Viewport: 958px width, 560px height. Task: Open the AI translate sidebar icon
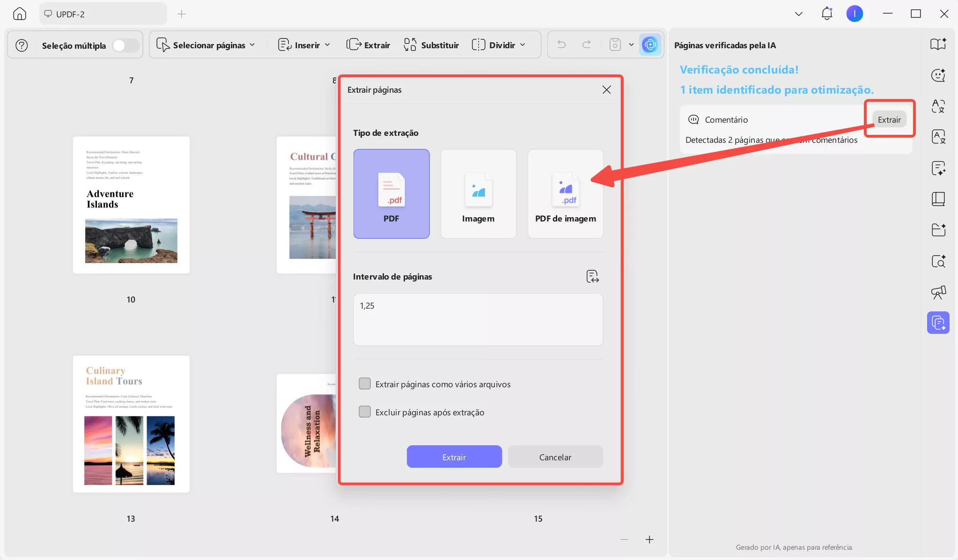tap(938, 106)
